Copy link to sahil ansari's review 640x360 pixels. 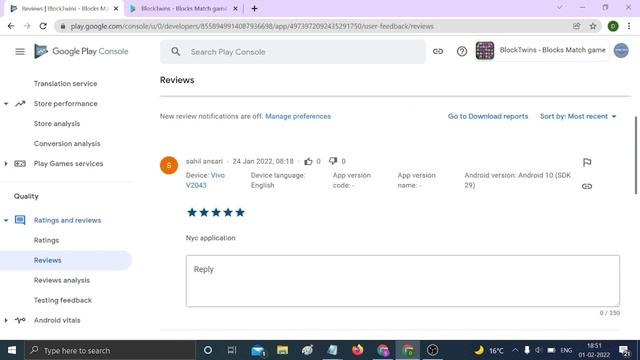click(587, 186)
